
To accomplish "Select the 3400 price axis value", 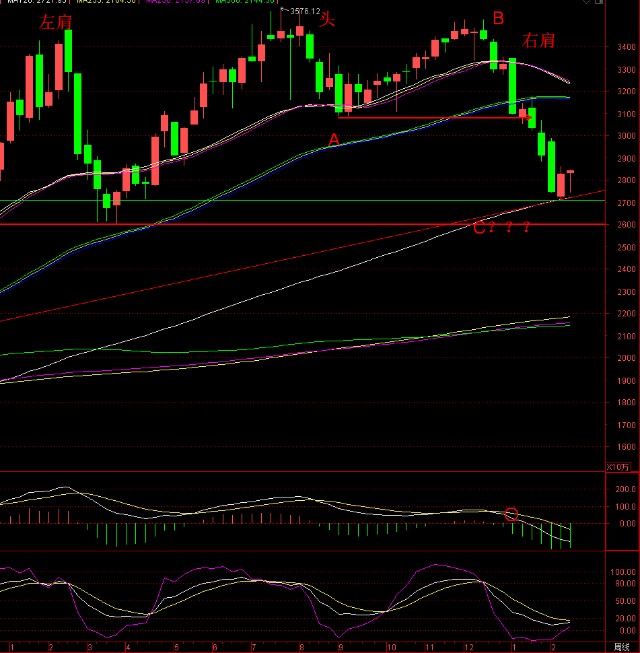I will coord(626,47).
